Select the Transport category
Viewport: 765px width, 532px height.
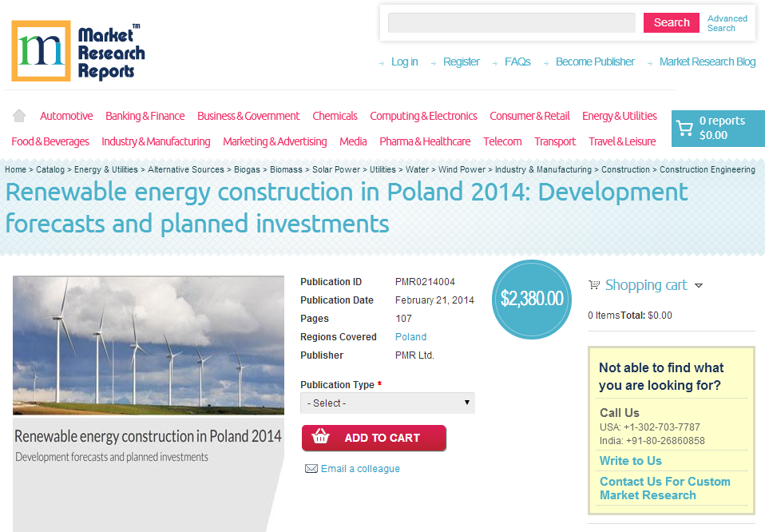click(x=555, y=141)
